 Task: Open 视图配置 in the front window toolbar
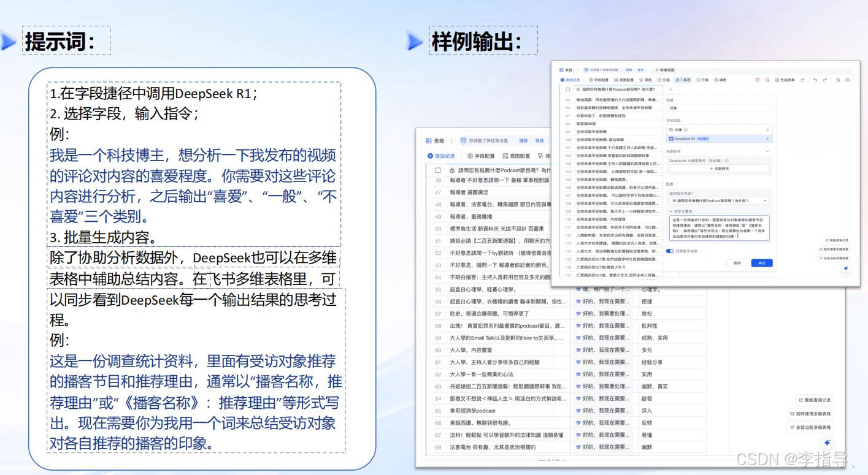click(624, 80)
